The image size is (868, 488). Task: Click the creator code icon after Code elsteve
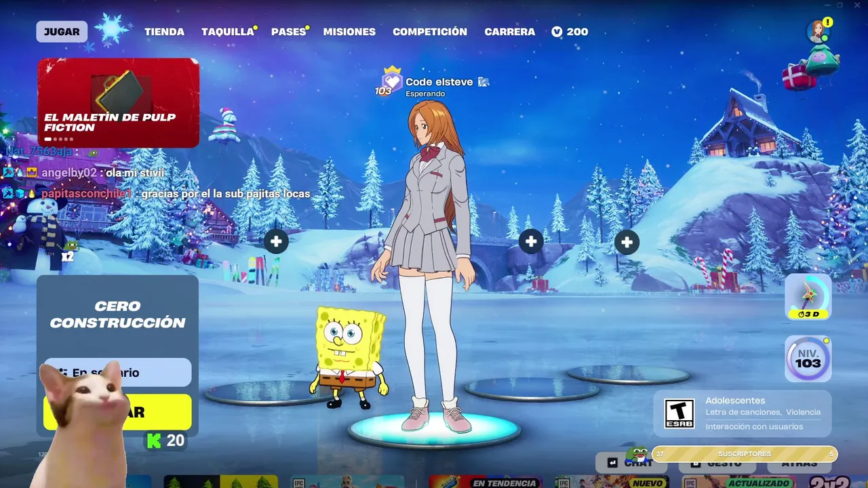pos(484,82)
